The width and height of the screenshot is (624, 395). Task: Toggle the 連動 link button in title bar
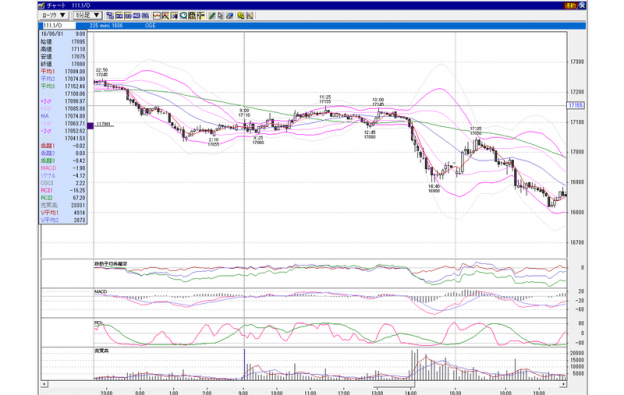(x=570, y=6)
